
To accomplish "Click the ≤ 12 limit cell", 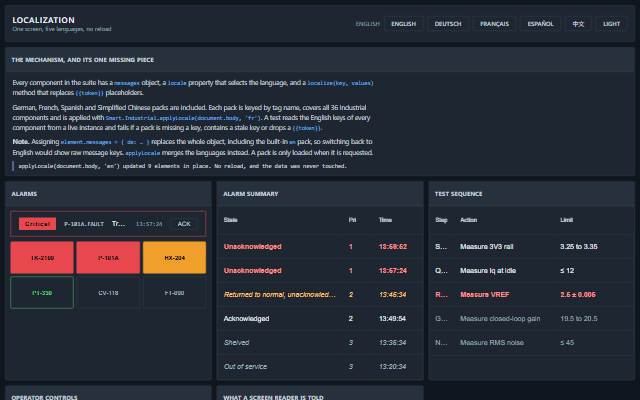I will (x=567, y=271).
